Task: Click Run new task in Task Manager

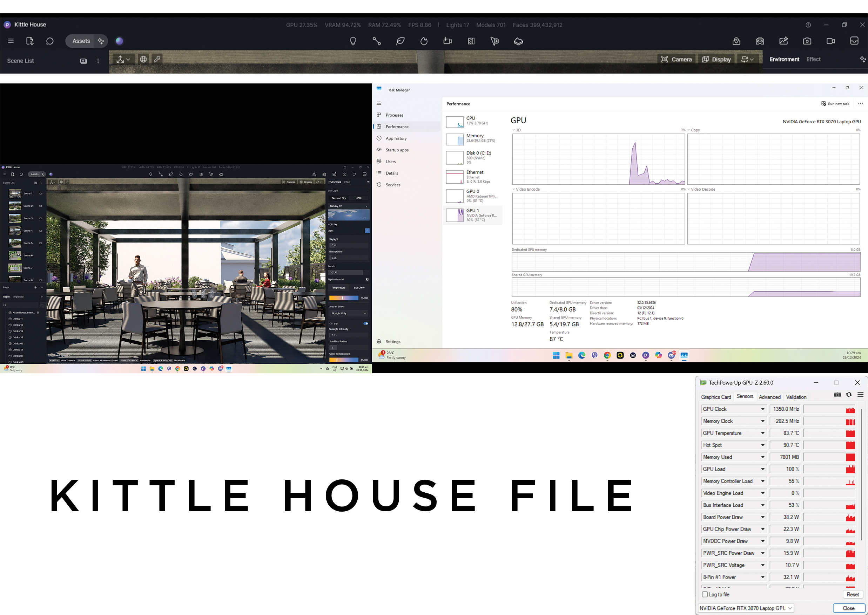Action: coord(835,104)
